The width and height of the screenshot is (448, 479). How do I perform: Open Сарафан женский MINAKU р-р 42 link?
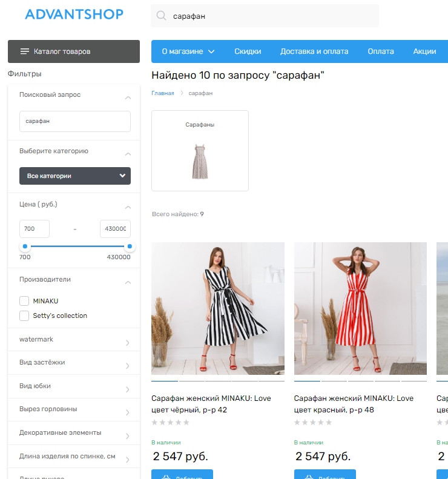(211, 404)
